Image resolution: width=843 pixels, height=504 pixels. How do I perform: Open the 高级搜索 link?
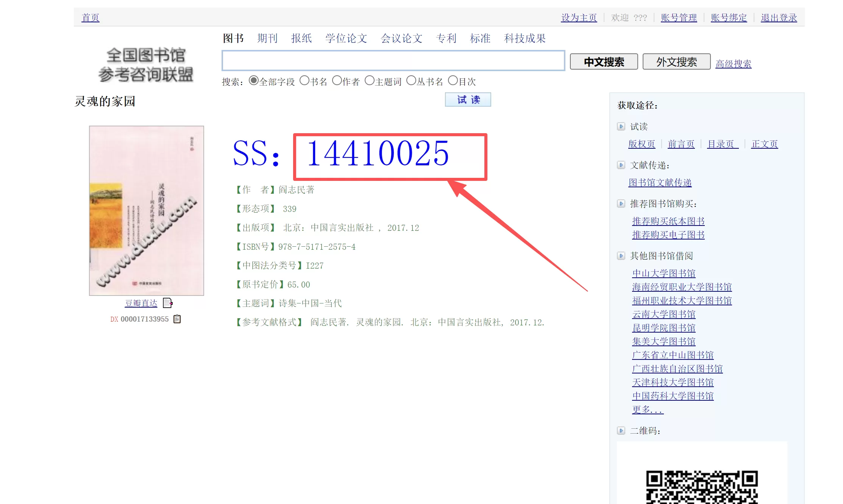734,64
